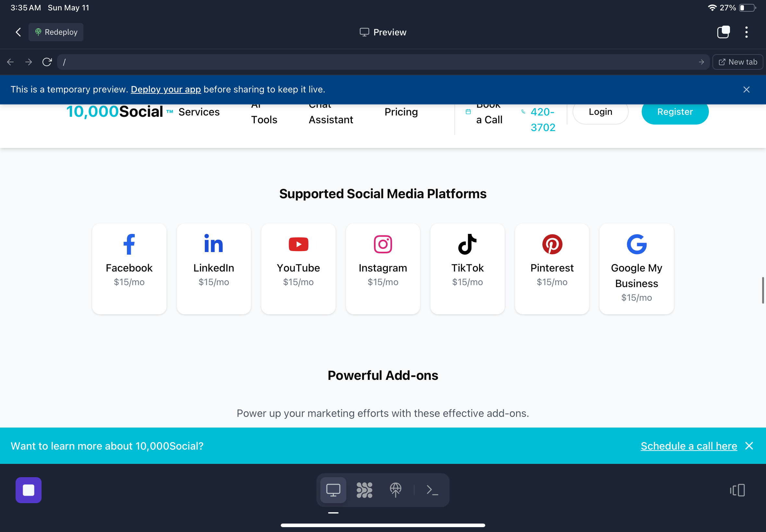This screenshot has height=532, width=766.
Task: Select the TikTok platform icon
Action: [x=467, y=244]
